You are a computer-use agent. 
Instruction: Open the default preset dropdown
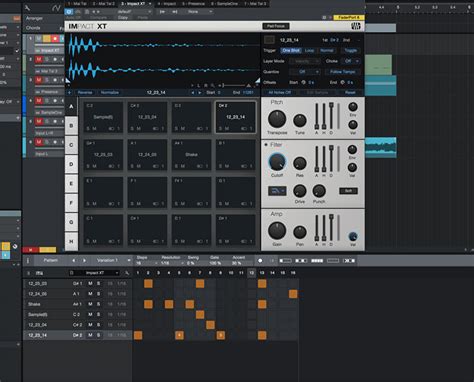click(134, 12)
